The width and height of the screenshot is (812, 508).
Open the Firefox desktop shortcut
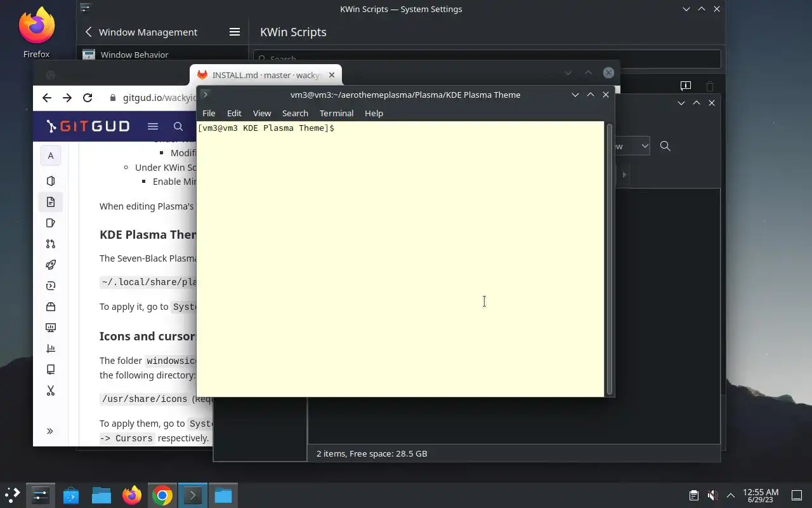36,32
